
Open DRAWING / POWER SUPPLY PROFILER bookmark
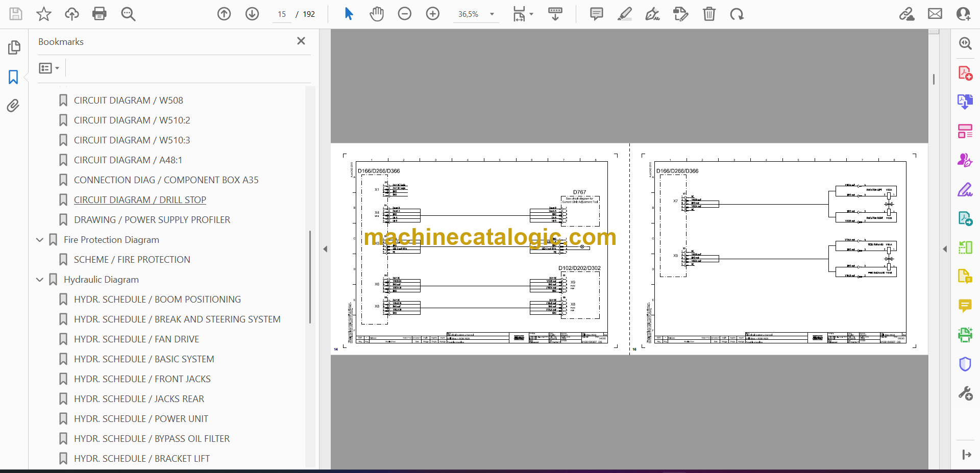(152, 220)
